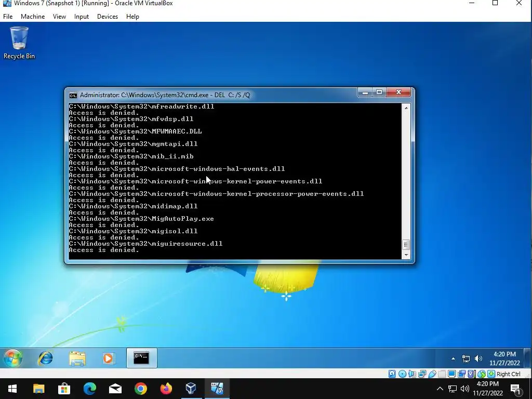Click guest volume speaker icon
532x399 pixels.
point(478,358)
